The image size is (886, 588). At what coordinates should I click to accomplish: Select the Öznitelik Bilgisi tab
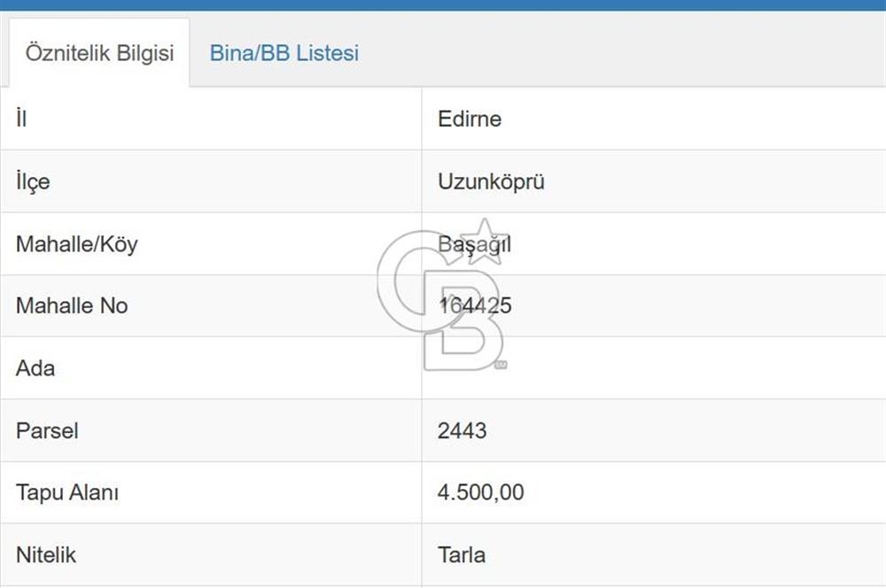98,53
